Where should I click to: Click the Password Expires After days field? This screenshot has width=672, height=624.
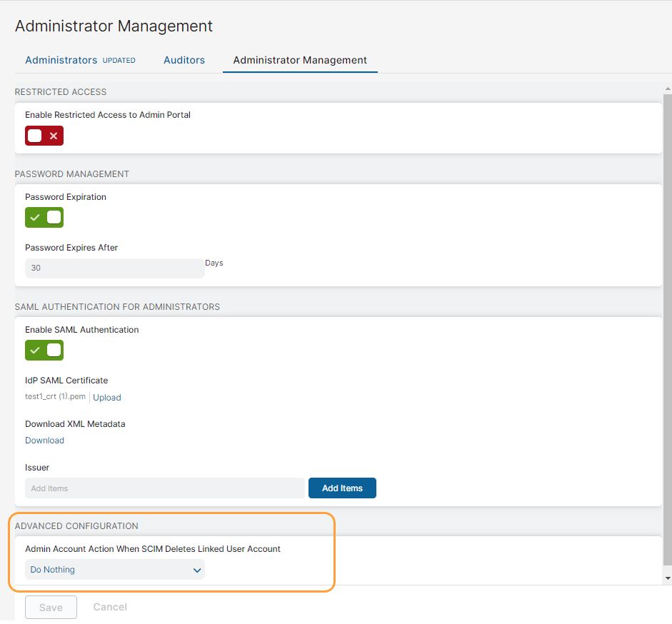pyautogui.click(x=114, y=268)
